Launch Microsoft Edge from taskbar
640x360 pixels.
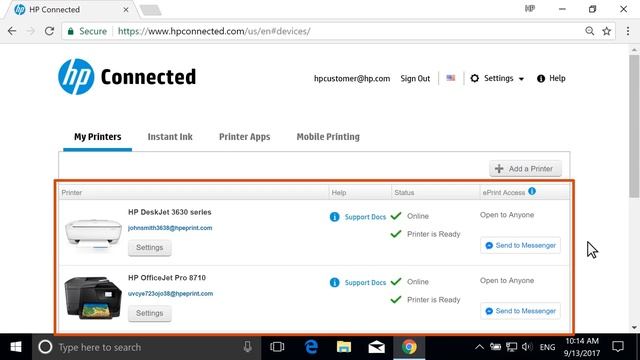[311, 347]
